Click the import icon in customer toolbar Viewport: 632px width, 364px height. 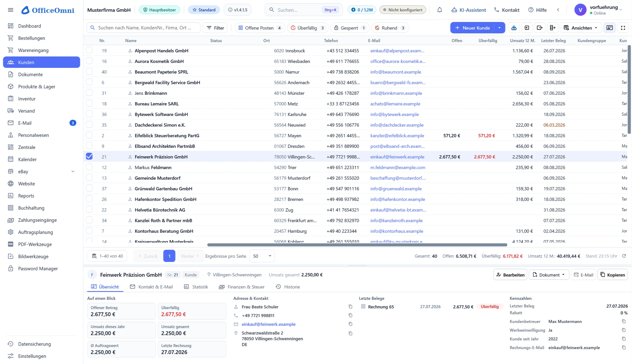click(x=527, y=28)
